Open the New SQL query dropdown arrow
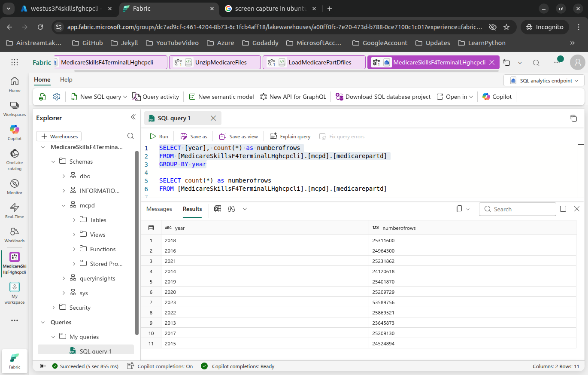 pyautogui.click(x=125, y=97)
